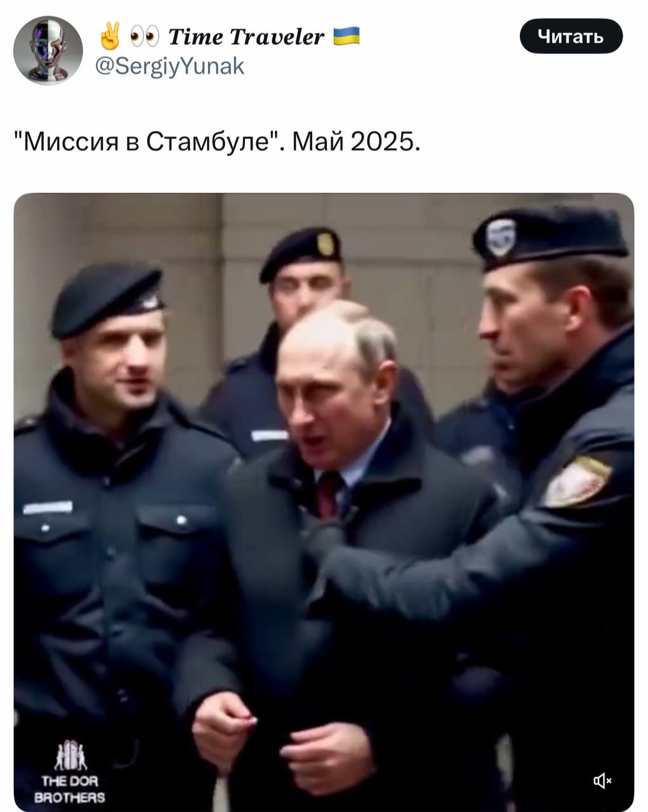Viewport: 648px width, 812px height.
Task: Click the red tie in the video
Action: (x=329, y=495)
